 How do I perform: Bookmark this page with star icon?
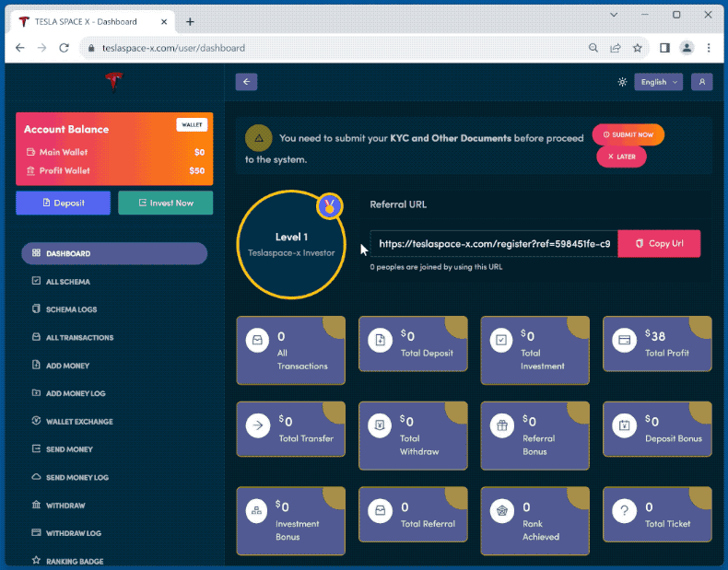click(x=638, y=48)
